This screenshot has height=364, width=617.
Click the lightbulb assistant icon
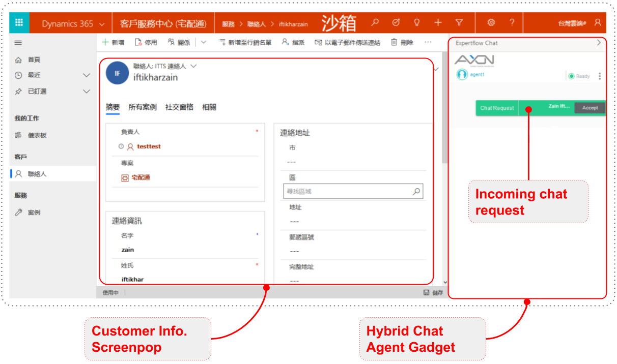click(417, 23)
